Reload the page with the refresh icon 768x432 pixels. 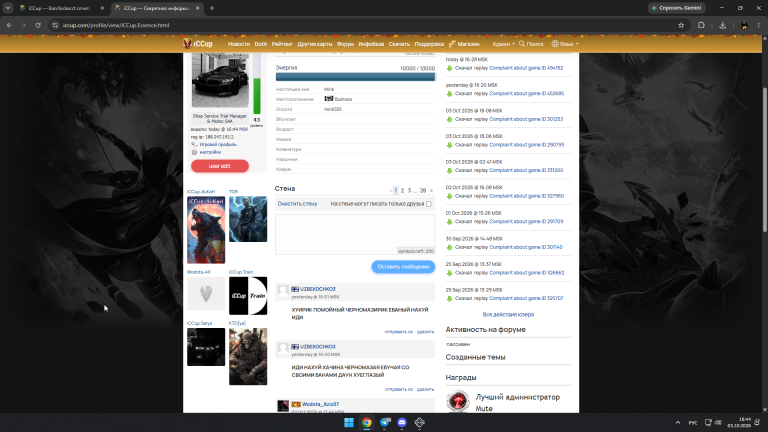coord(38,25)
